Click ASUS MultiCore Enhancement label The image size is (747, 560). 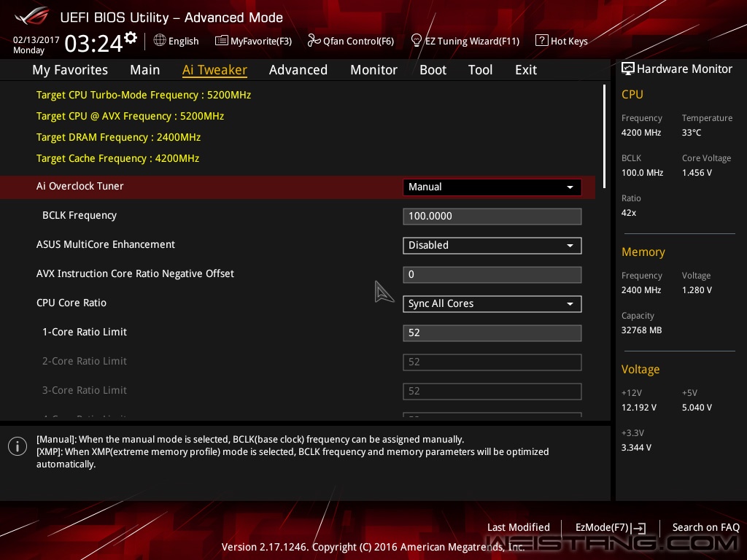tap(106, 244)
